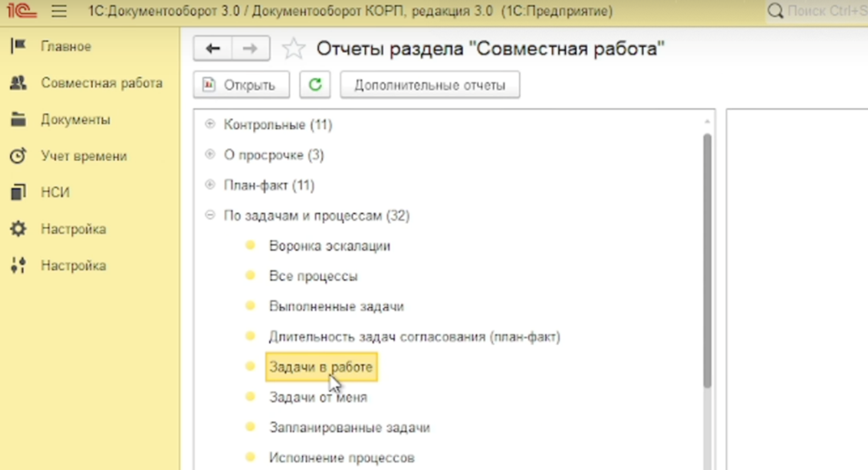Select the Исполнение процессов report
This screenshot has height=470, width=868.
tap(342, 458)
